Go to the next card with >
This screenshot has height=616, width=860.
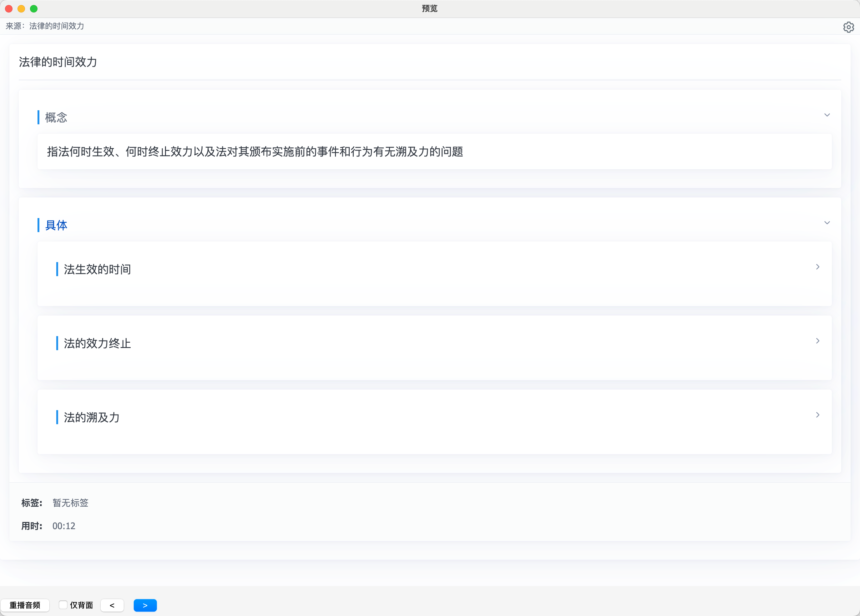[x=145, y=605]
